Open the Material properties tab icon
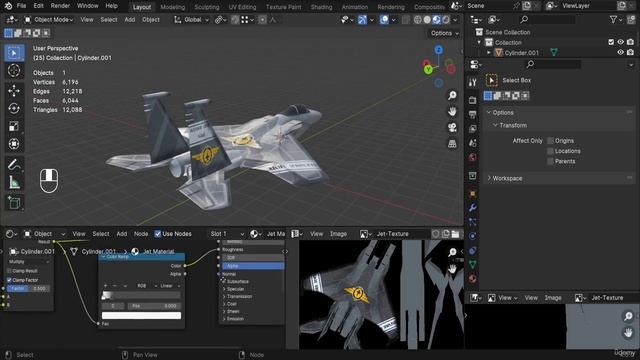Screen dimensions: 640x360 (x=473, y=279)
